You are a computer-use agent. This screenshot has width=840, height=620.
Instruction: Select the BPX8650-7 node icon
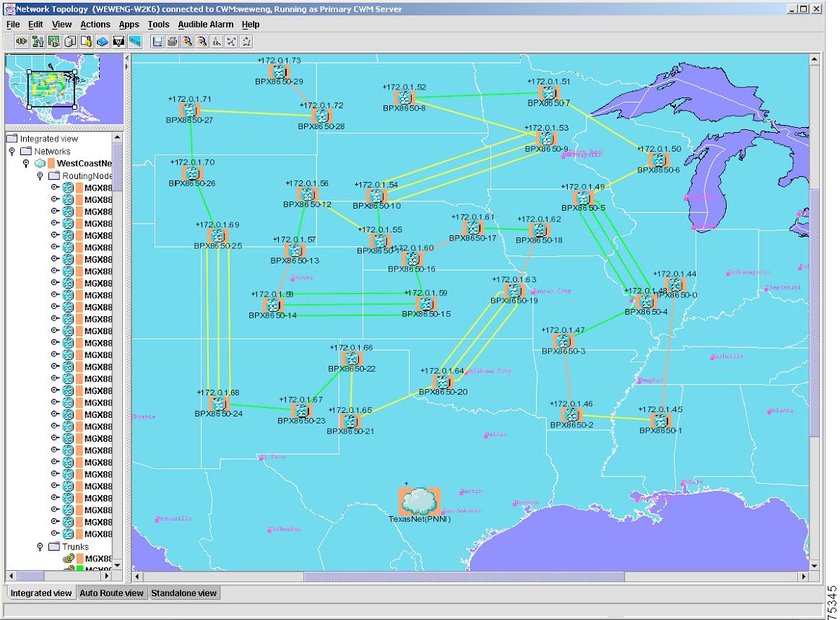[549, 92]
